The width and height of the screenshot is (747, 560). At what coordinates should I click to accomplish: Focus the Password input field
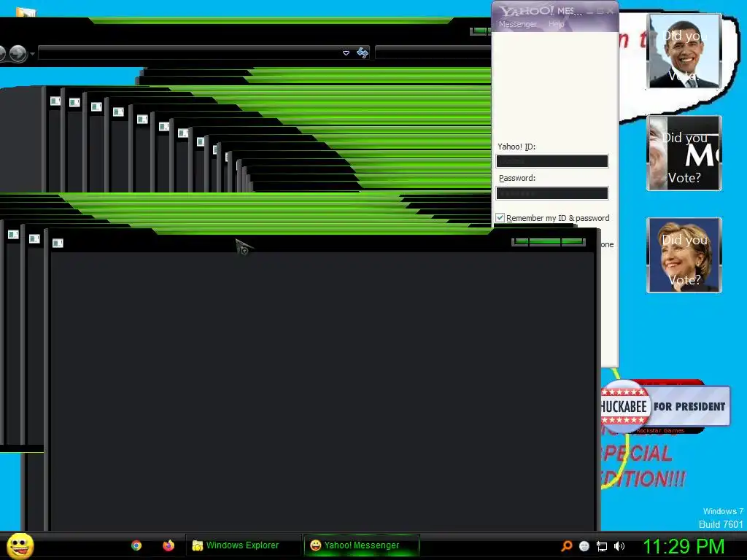click(552, 192)
